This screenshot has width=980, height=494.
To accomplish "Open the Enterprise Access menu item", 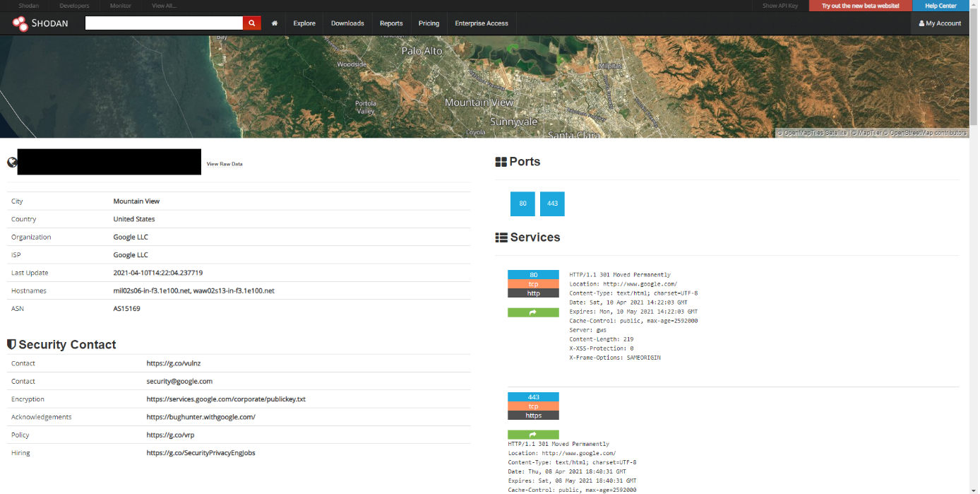I will (x=482, y=23).
